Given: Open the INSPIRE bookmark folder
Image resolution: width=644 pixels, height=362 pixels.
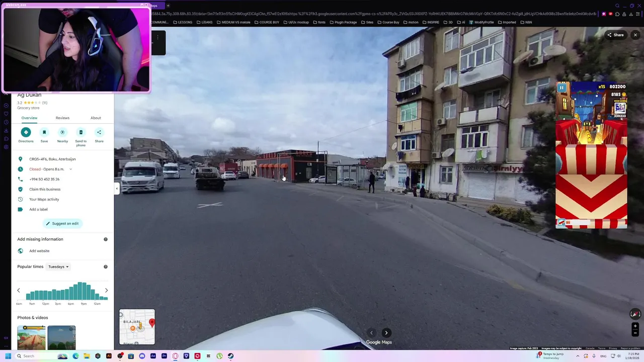Looking at the screenshot, I should tap(431, 22).
